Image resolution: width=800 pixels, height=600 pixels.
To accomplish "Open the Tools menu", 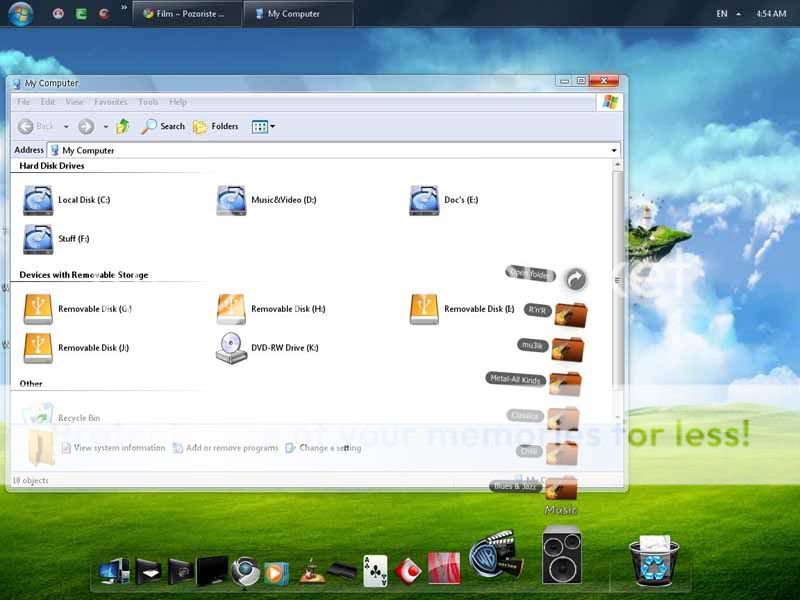I will pyautogui.click(x=148, y=102).
